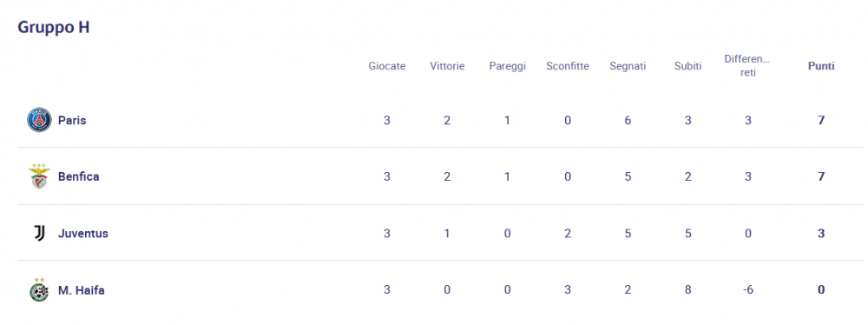Click Juventus points value 3
Viewport: 868px width, 325px height.
[821, 234]
